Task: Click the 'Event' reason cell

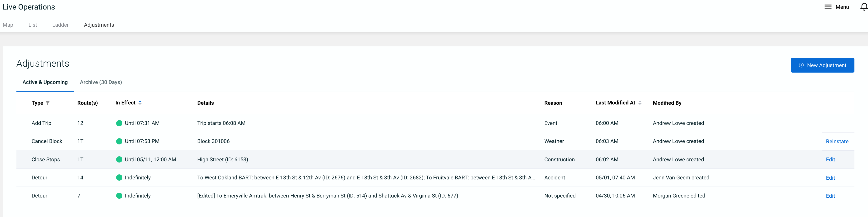Action: (551, 123)
